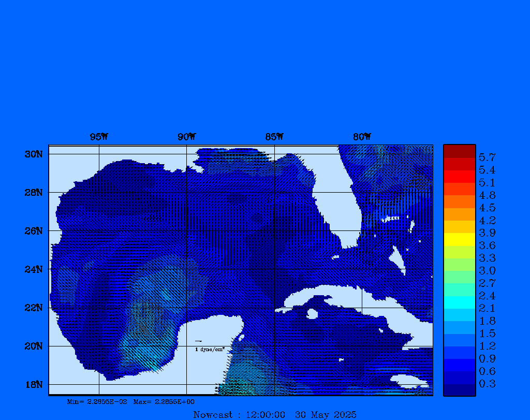
Task: Select the 3.0 color bar value
Action: (x=487, y=270)
